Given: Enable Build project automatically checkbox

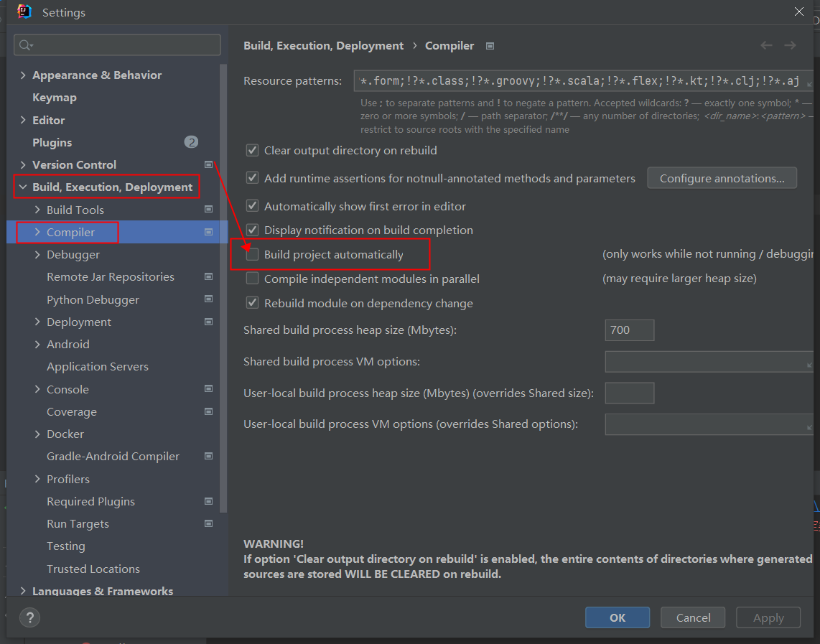Looking at the screenshot, I should pyautogui.click(x=253, y=254).
